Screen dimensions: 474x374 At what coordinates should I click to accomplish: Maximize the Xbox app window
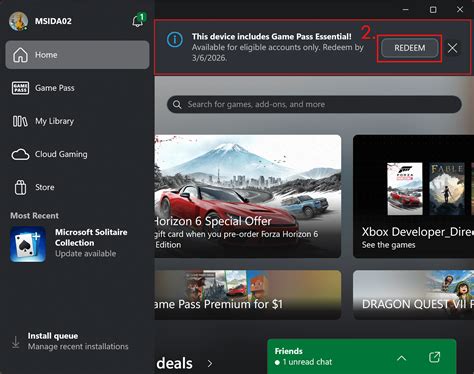(433, 10)
